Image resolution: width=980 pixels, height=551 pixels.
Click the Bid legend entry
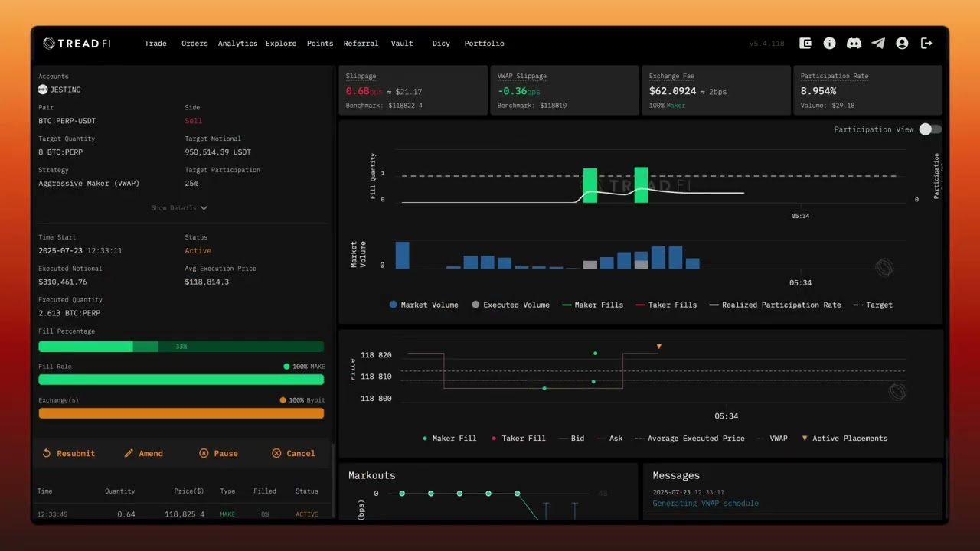572,439
